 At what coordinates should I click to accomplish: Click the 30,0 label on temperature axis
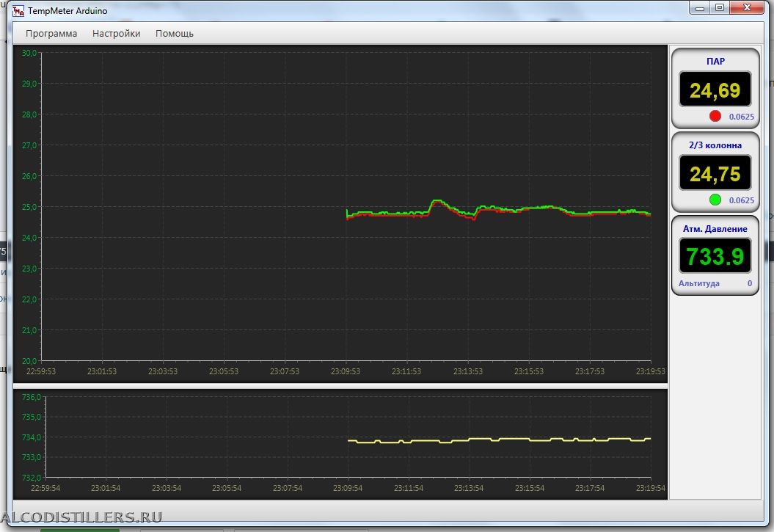[29, 53]
